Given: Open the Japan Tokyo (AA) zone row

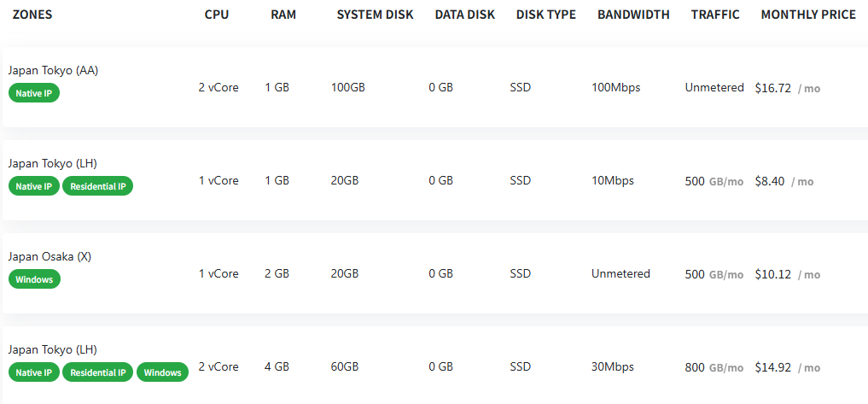Looking at the screenshot, I should point(434,87).
